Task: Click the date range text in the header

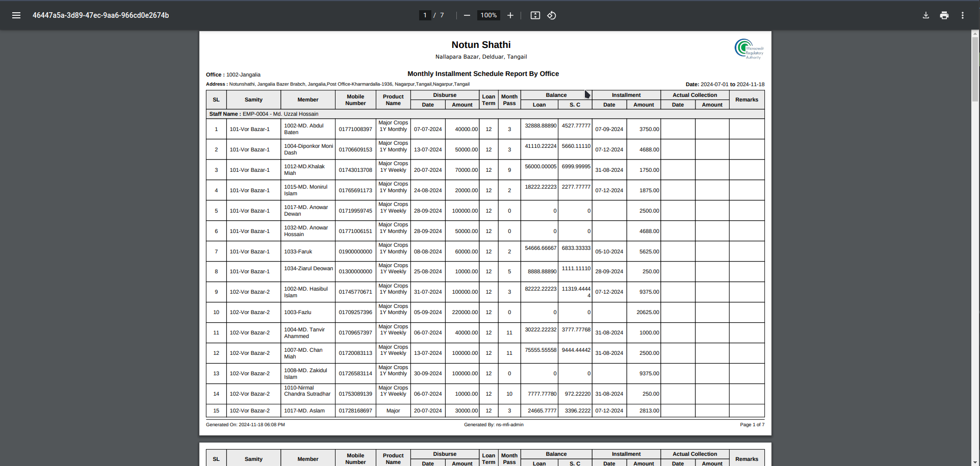Action: tap(725, 85)
